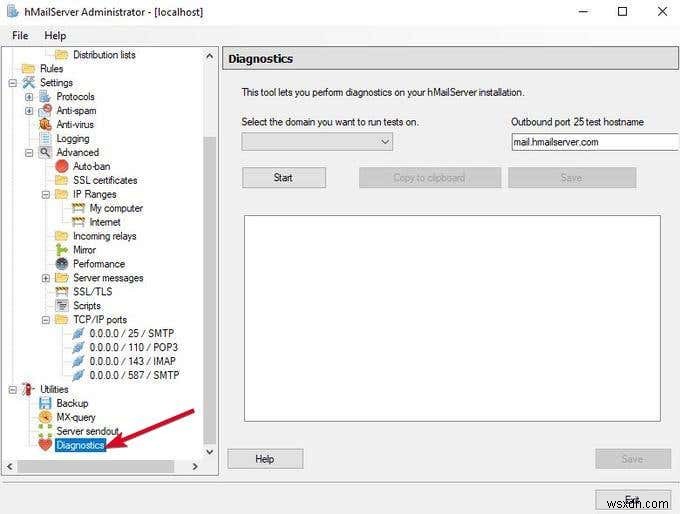This screenshot has width=680, height=514.
Task: Click the Start diagnostics button
Action: tap(284, 178)
